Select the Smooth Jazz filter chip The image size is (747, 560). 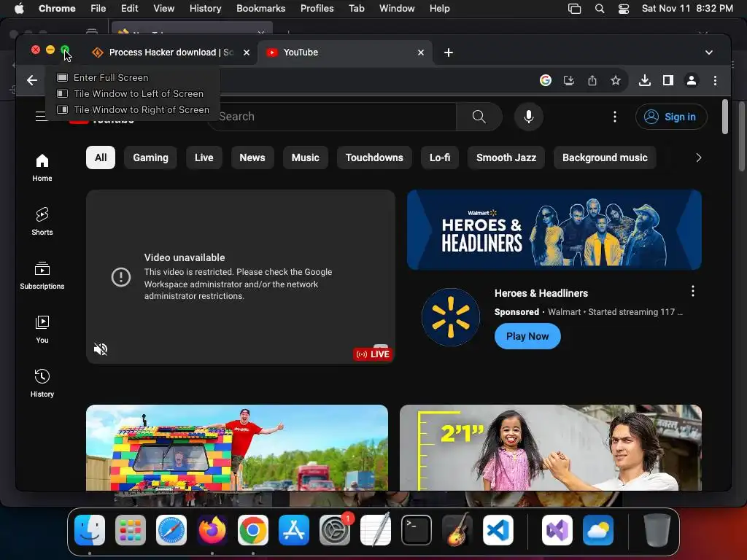point(506,157)
